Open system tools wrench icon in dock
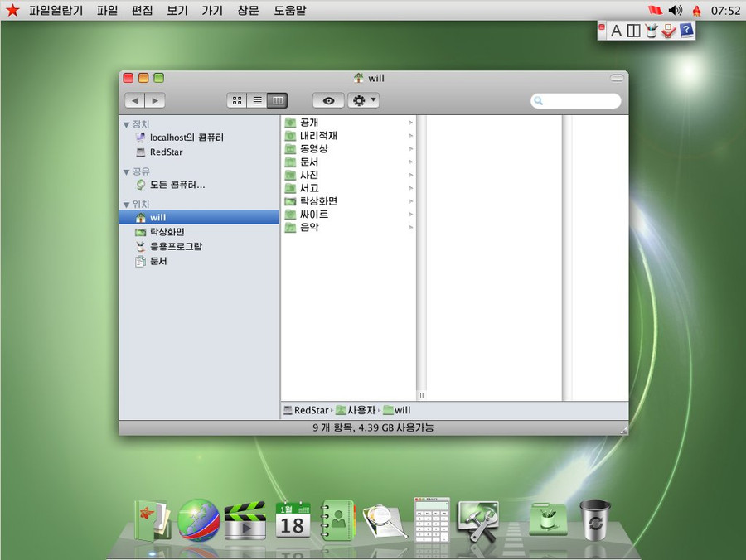 [x=478, y=521]
